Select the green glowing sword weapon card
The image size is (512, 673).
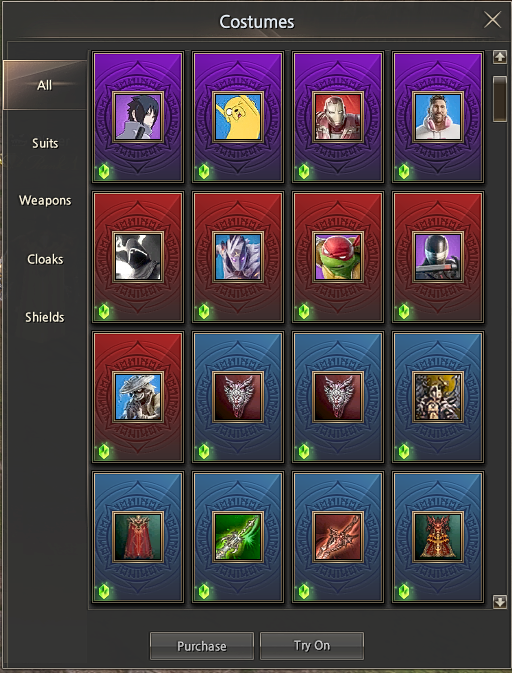click(238, 537)
